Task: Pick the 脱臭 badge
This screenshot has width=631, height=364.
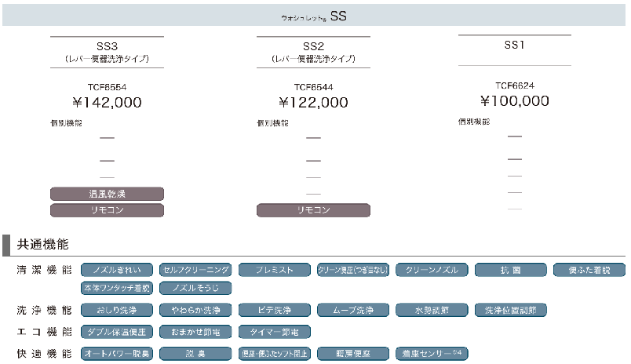Action: tap(195, 354)
